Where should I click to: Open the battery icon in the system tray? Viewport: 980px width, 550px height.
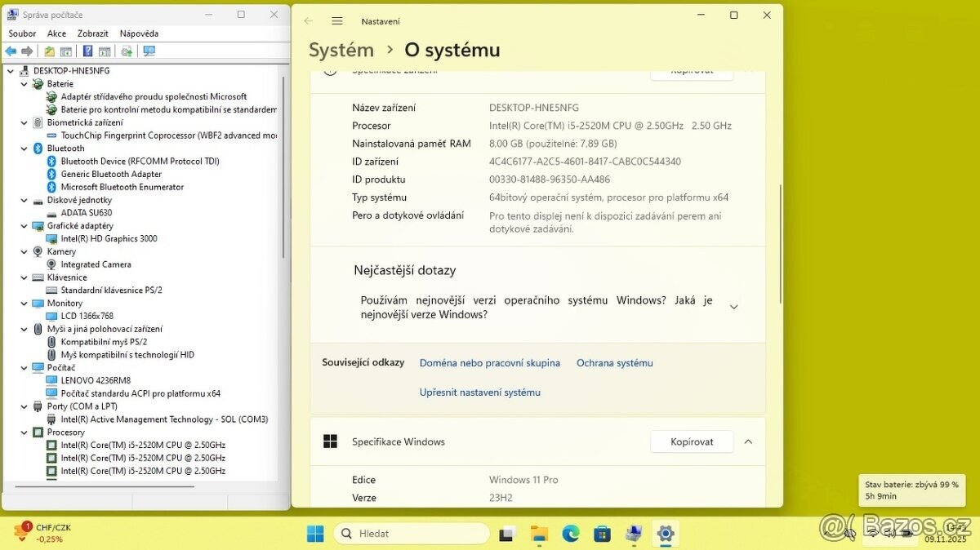907,533
